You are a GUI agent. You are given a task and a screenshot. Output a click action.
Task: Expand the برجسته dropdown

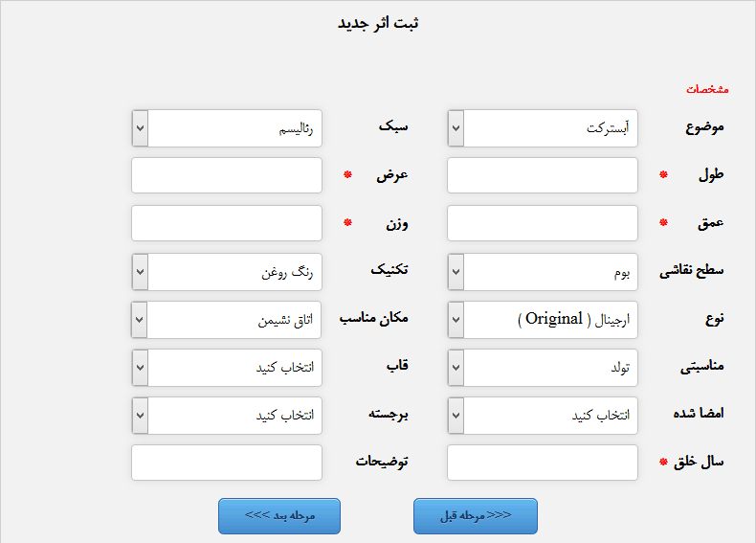[227, 415]
